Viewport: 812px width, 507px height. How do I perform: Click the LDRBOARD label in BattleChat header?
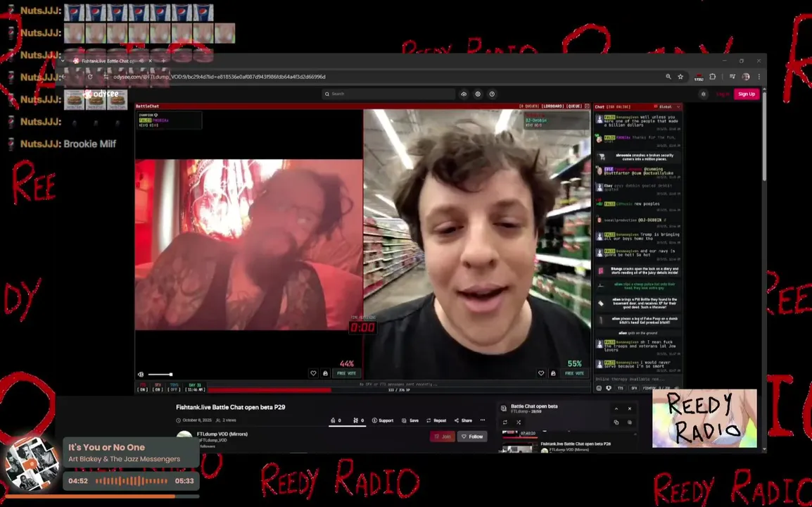(554, 106)
